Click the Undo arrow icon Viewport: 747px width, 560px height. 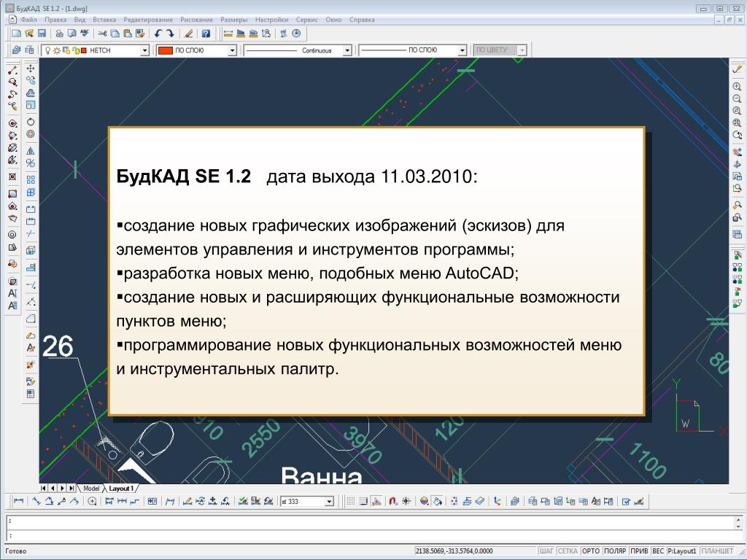click(158, 34)
